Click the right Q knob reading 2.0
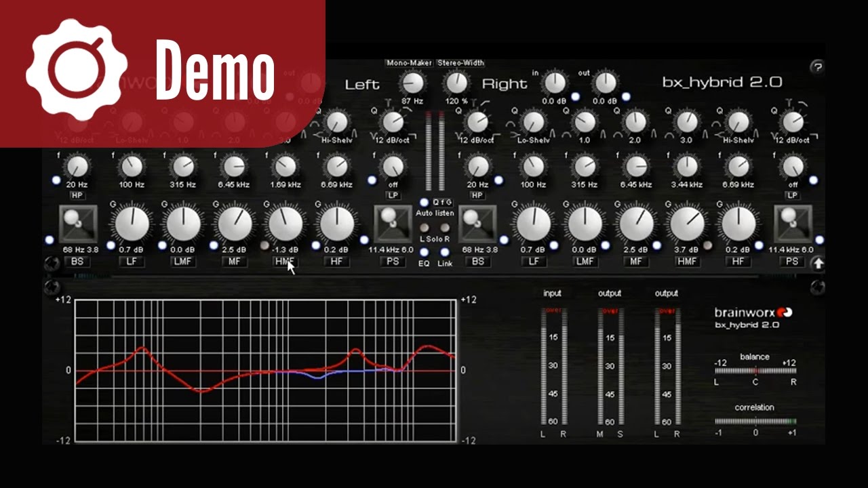The width and height of the screenshot is (868, 488). (x=635, y=122)
